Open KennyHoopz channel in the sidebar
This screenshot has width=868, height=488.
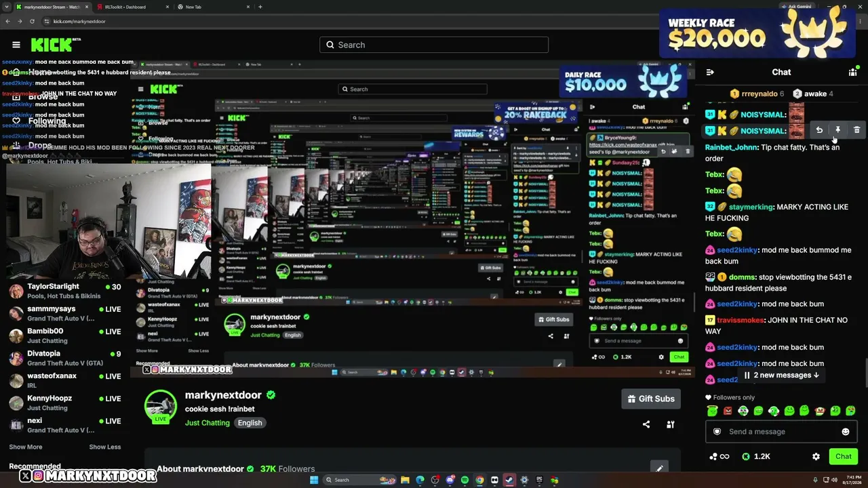(x=65, y=403)
